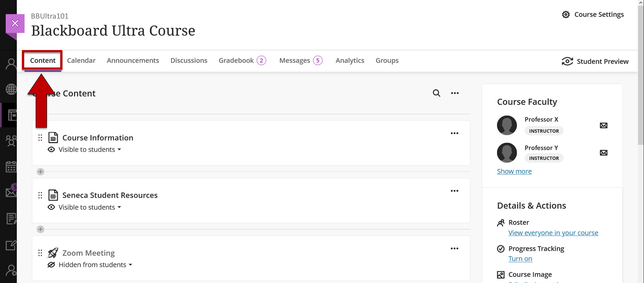Click the Messages badge showing 5
This screenshot has height=283, width=644.
pos(318,60)
